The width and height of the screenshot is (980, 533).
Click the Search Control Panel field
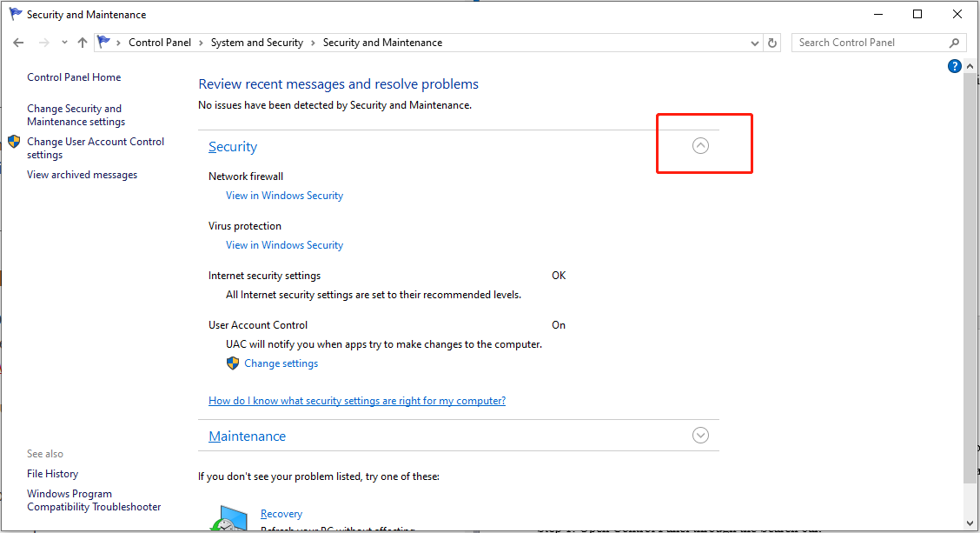[x=869, y=43]
